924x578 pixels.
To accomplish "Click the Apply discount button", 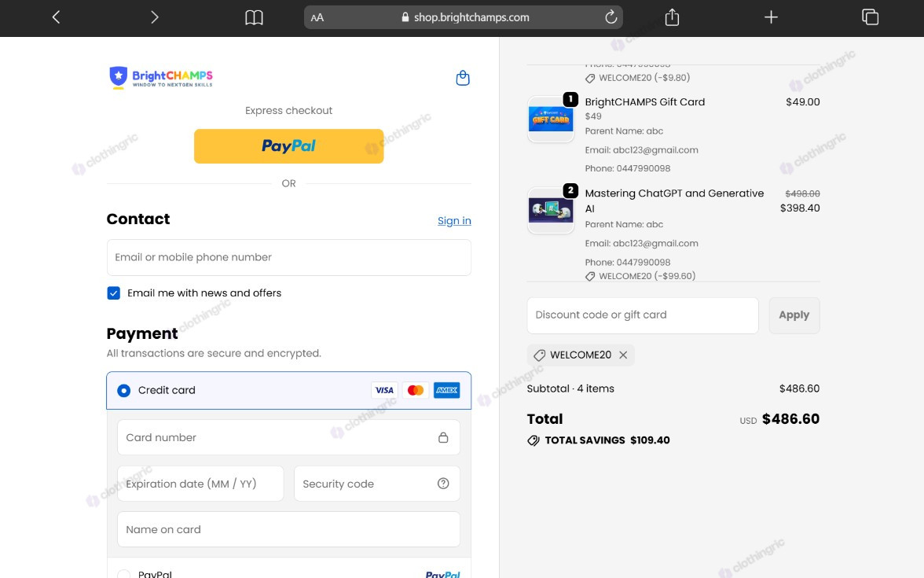I will click(x=794, y=315).
